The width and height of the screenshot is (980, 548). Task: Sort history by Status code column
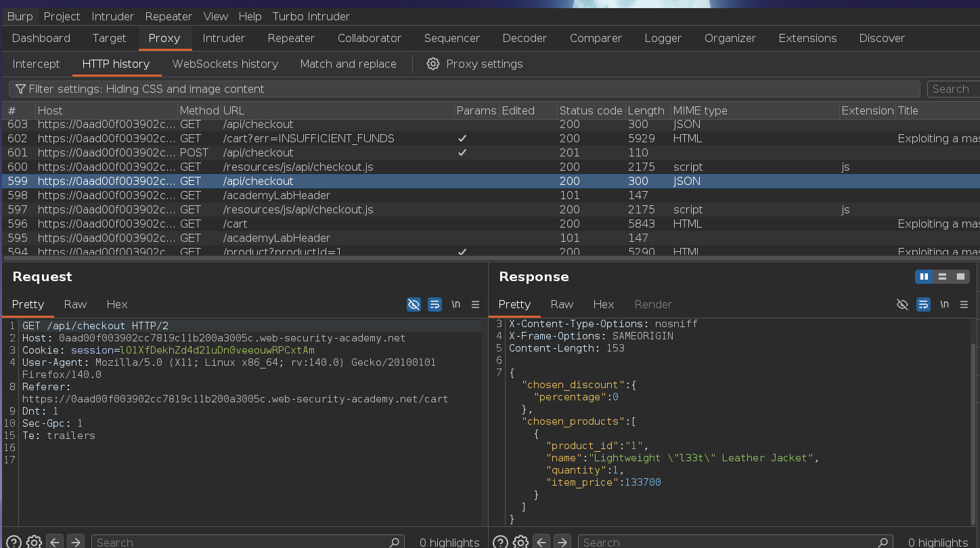pos(591,110)
